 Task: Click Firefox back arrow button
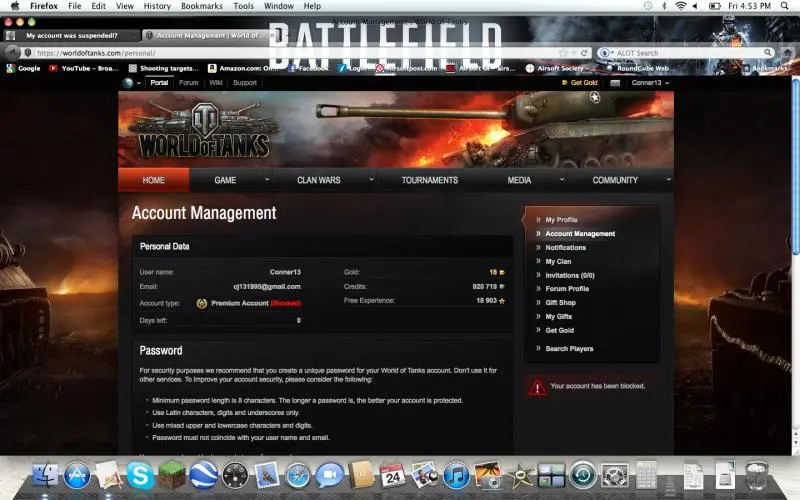(x=13, y=53)
